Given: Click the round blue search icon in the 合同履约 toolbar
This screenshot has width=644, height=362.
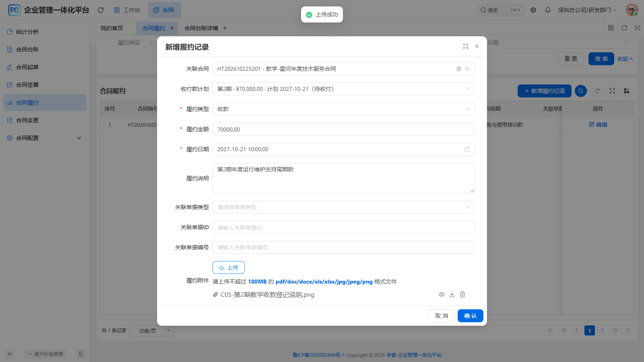Looking at the screenshot, I should [x=581, y=91].
